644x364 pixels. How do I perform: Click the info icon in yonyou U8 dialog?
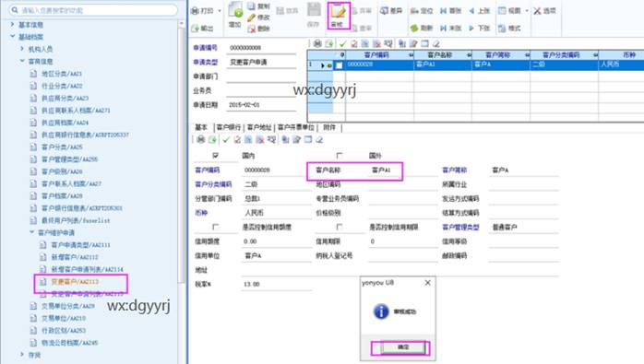(381, 311)
